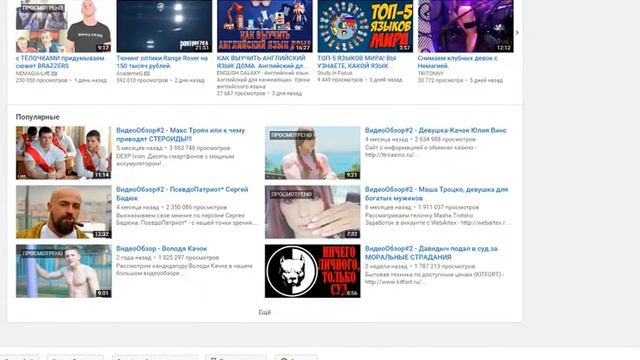
Task: Open thumbnail of the 'Сергей Бадюк' video
Action: [64, 212]
